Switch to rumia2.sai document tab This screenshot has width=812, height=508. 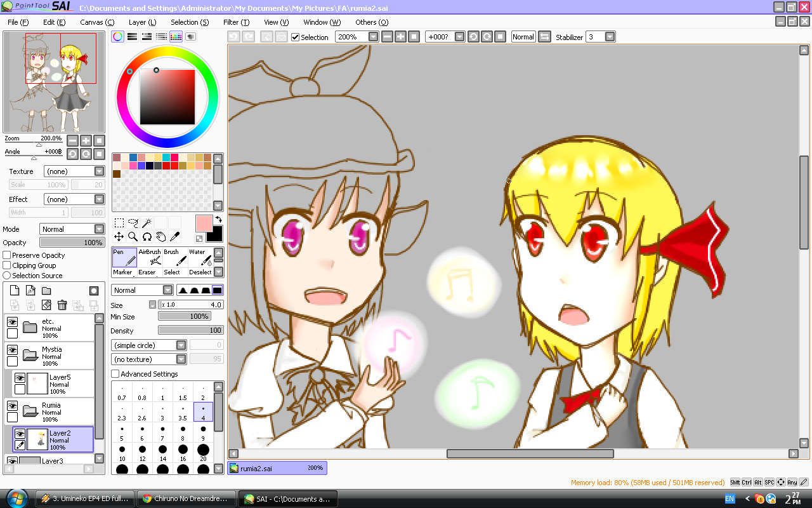point(277,468)
